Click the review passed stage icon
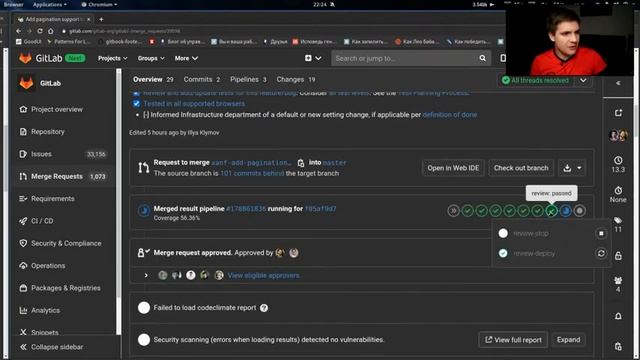This screenshot has width=640, height=360. [x=551, y=211]
